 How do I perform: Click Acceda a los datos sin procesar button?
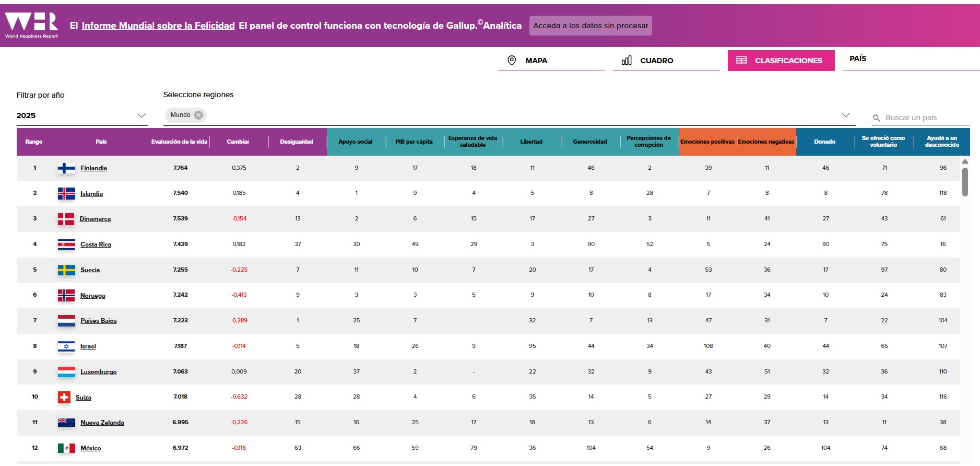[591, 26]
